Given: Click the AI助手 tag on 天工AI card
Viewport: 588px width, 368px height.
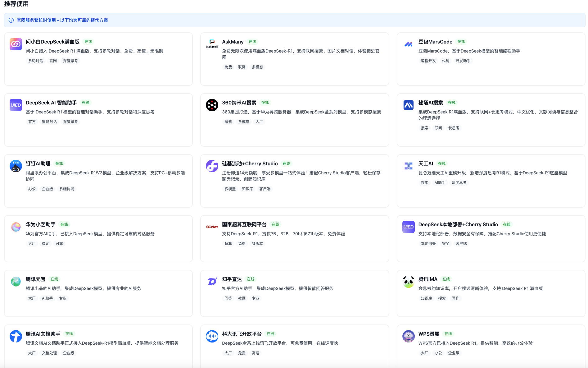Looking at the screenshot, I should pyautogui.click(x=440, y=183).
